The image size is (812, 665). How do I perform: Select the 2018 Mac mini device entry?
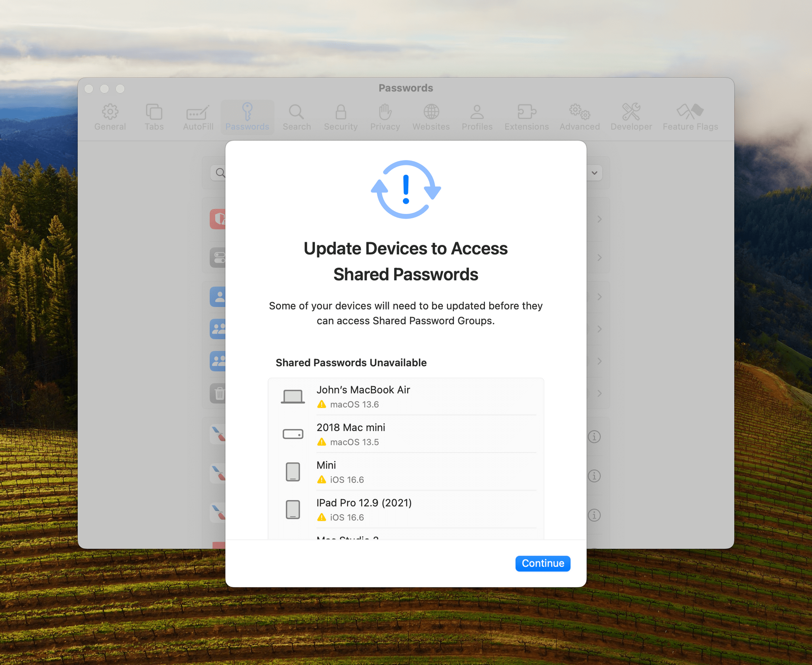point(405,434)
